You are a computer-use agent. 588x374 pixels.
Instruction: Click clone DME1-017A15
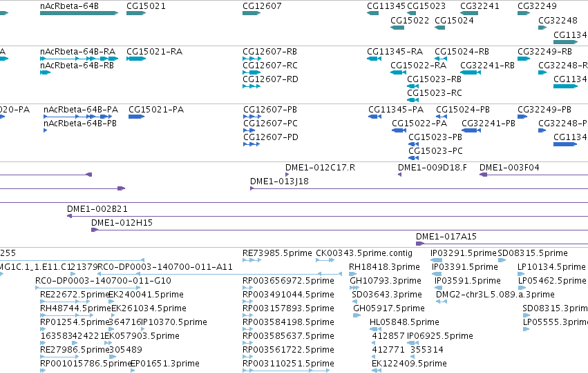(502, 244)
